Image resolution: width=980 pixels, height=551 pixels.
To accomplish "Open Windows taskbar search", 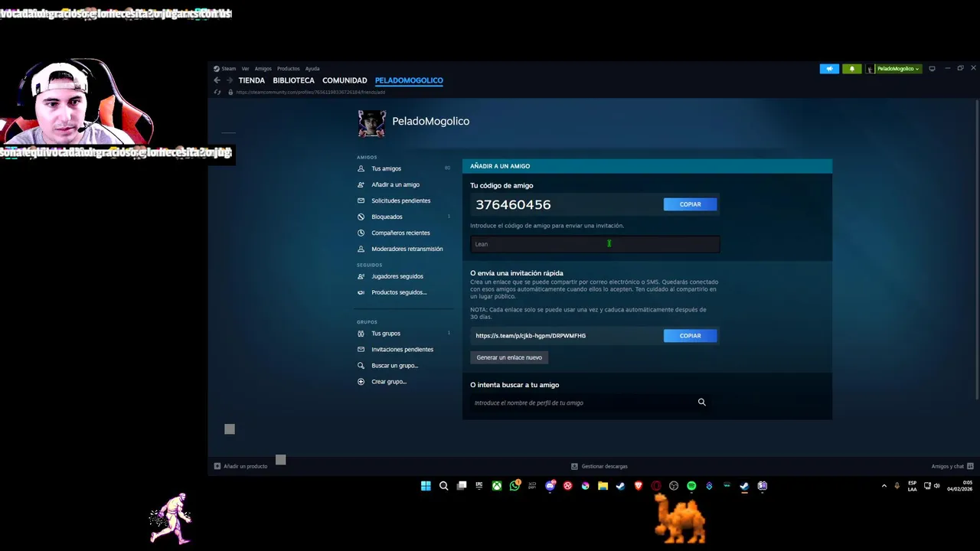I will [443, 486].
